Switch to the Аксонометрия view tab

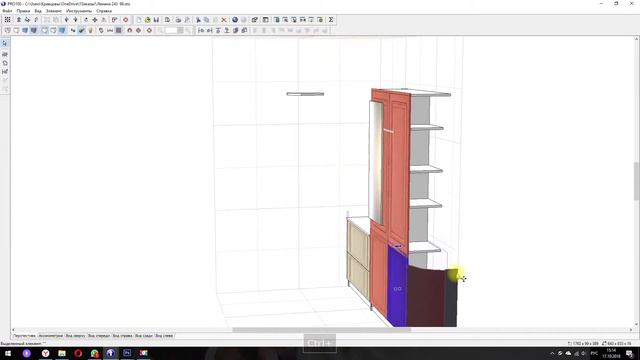tap(51, 336)
